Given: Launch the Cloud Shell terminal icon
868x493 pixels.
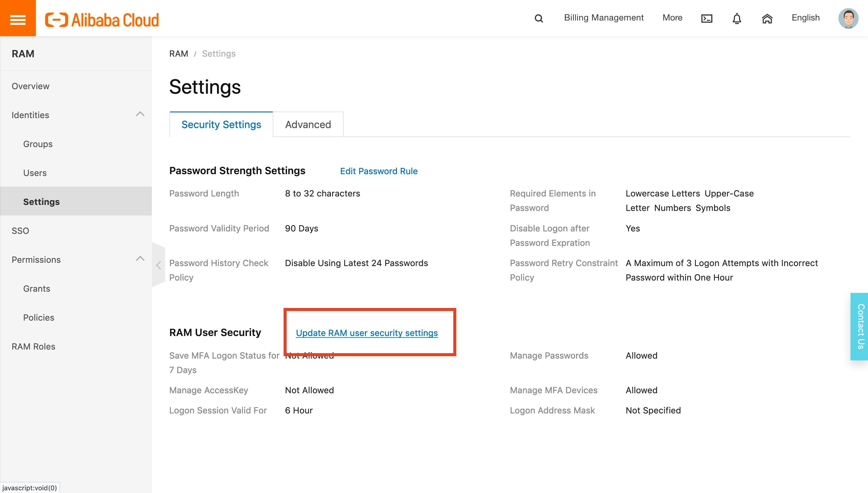Looking at the screenshot, I should [706, 18].
